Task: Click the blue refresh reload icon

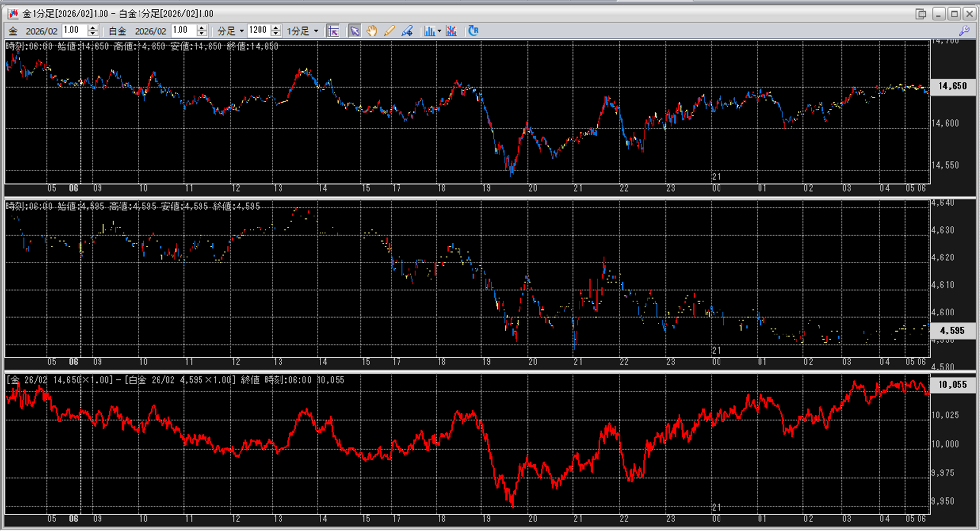Action: coord(473,31)
